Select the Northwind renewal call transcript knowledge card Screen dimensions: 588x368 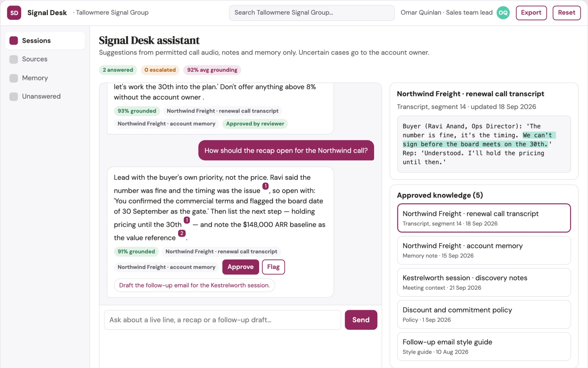coord(484,218)
